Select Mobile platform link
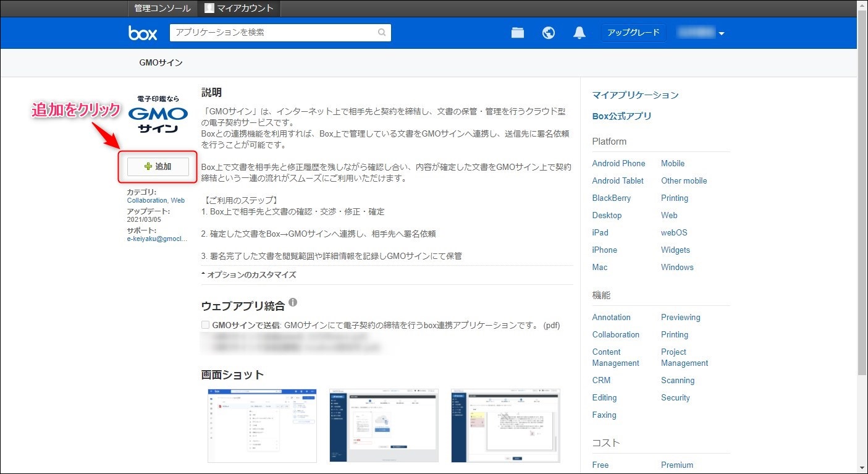Image resolution: width=868 pixels, height=474 pixels. [673, 163]
